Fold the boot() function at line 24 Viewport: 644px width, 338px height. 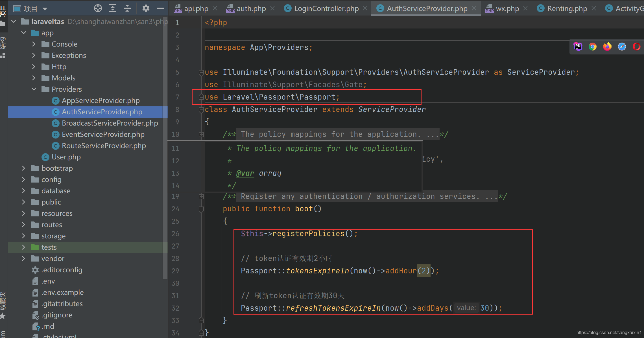tap(201, 209)
